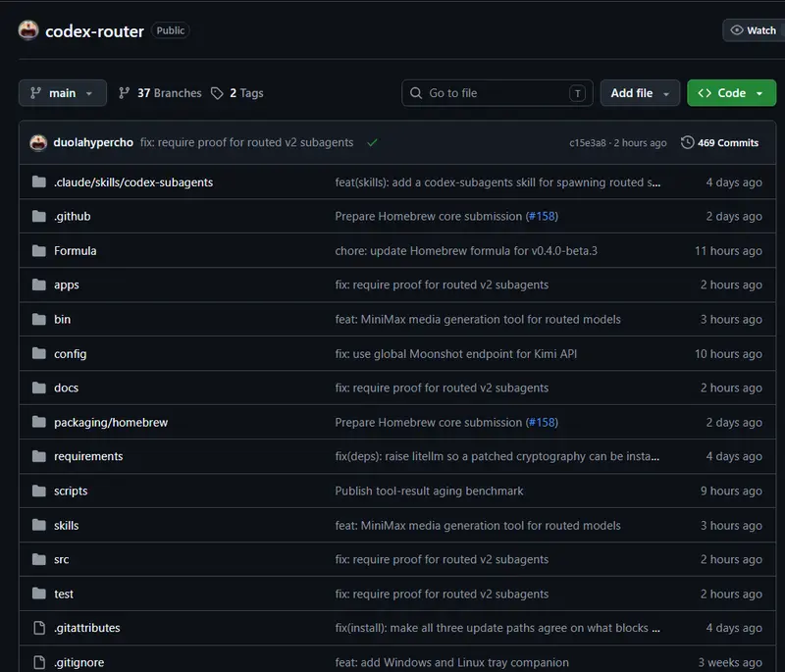The width and height of the screenshot is (785, 672).
Task: Open the bin folder
Action: 62,319
